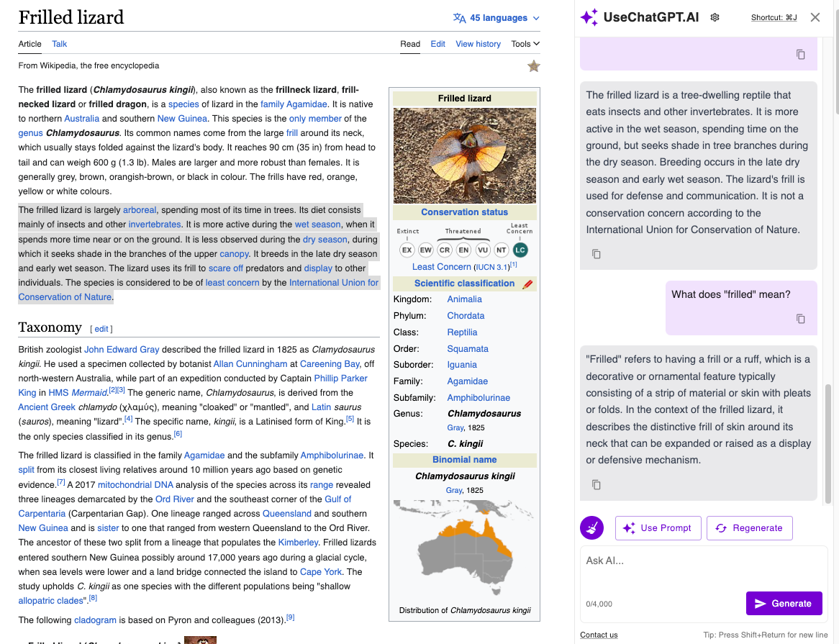Viewport: 839px width, 644px height.
Task: Click the Regenerate button
Action: coord(749,527)
